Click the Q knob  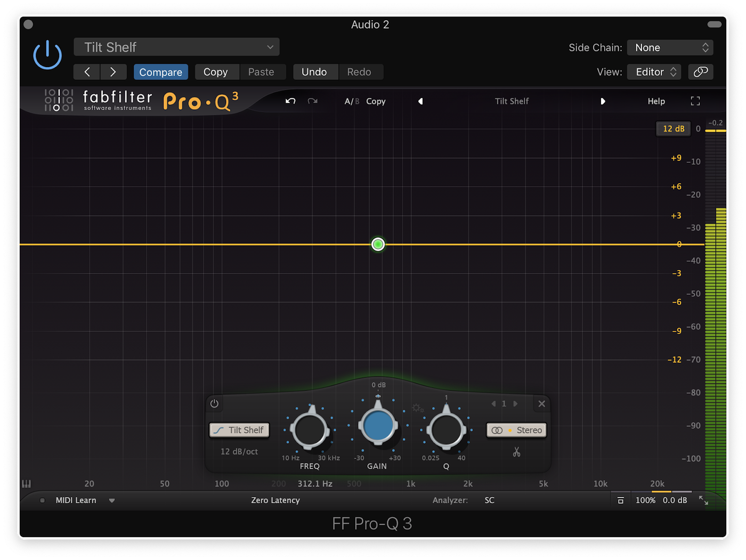[x=446, y=429]
